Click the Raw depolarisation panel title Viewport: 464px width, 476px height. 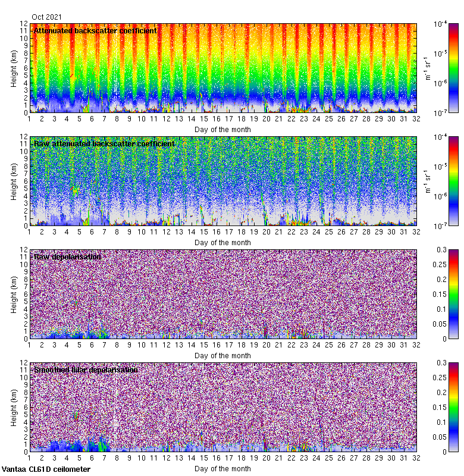(x=67, y=256)
